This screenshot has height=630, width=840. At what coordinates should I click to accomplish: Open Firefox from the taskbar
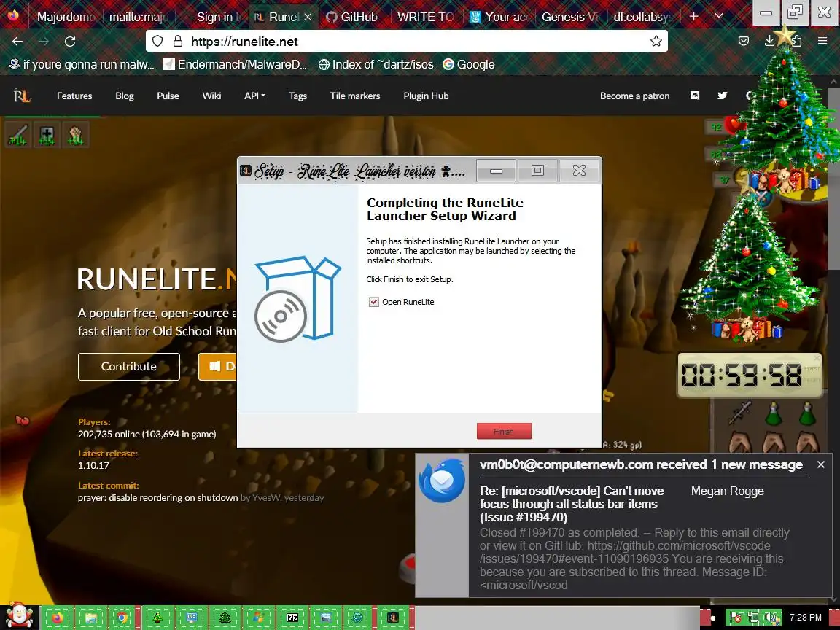point(58,618)
